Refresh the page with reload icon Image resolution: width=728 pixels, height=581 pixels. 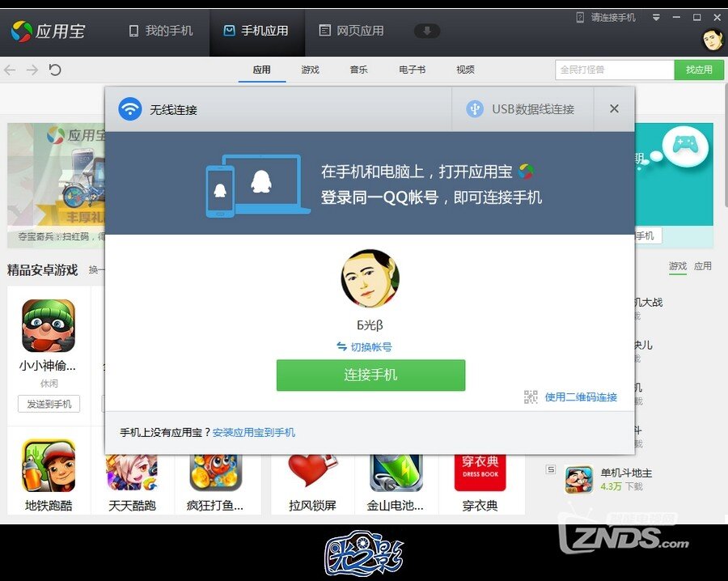point(55,70)
